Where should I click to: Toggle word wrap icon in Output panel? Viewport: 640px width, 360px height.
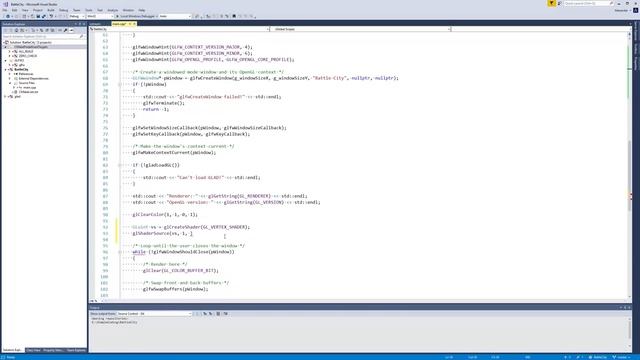pyautogui.click(x=225, y=314)
